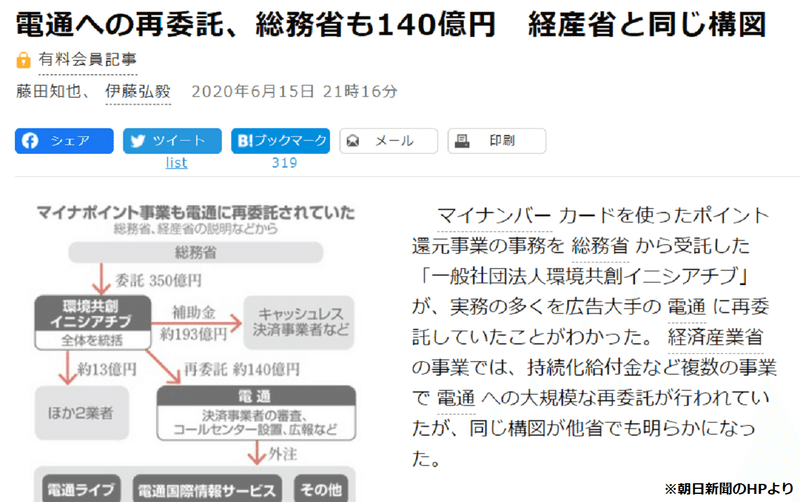Open the 有料会員記事 link
Image resolution: width=800 pixels, height=502 pixels.
coord(88,60)
